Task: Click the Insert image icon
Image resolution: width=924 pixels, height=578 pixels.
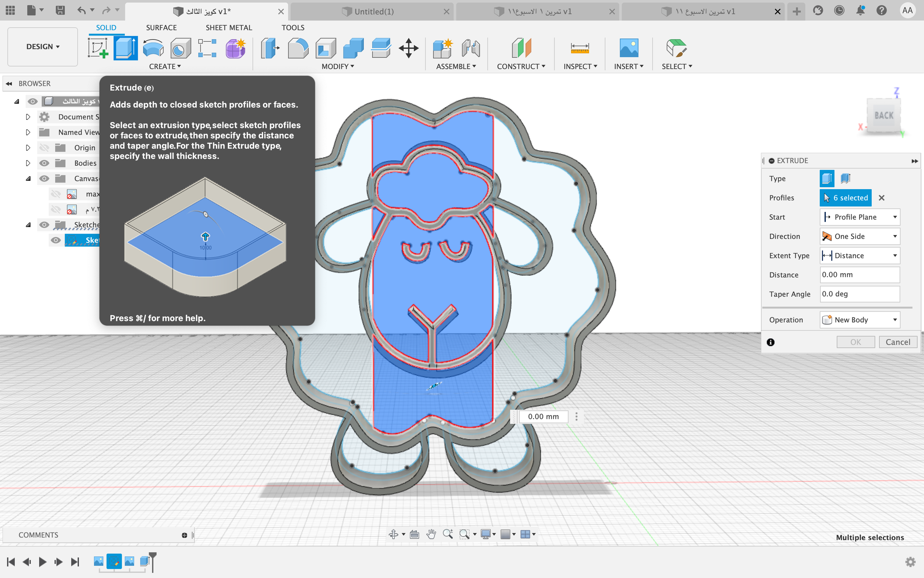Action: (x=629, y=49)
